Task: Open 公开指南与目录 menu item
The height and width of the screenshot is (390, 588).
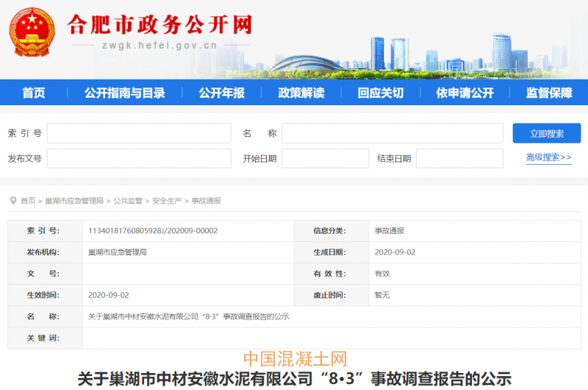Action: (x=124, y=93)
